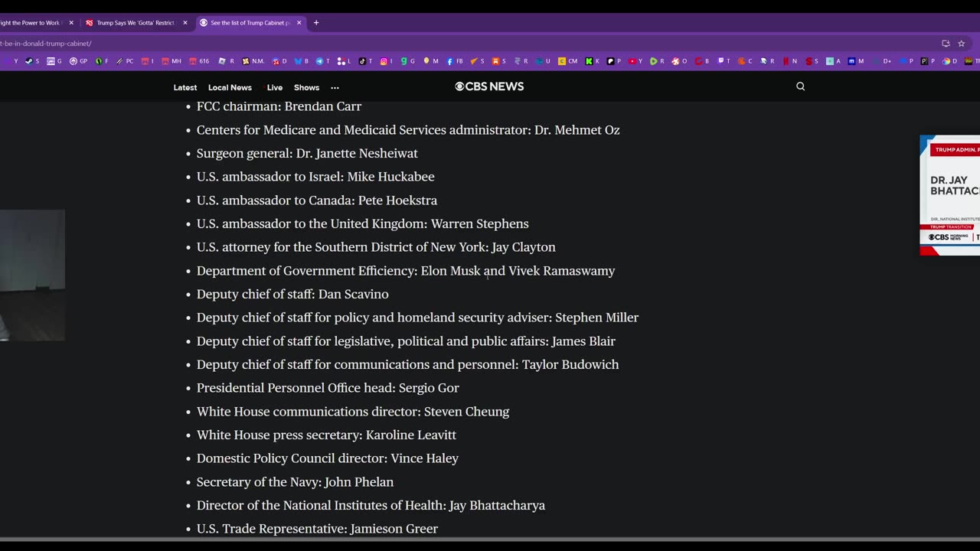Open the Telegram bookmark labeled T

(323, 61)
